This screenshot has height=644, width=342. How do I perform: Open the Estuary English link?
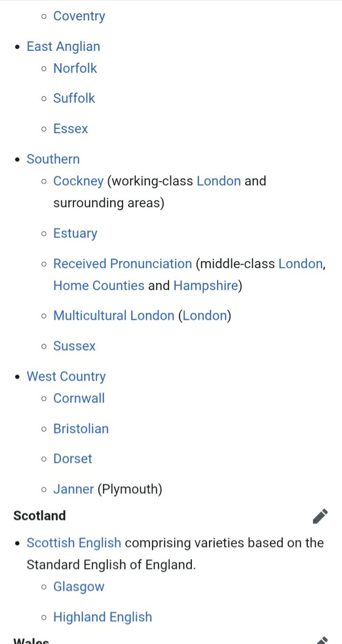(75, 233)
